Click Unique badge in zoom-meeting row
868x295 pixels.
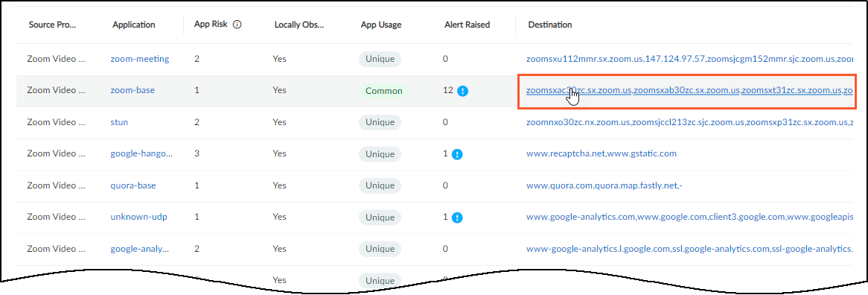click(x=380, y=59)
